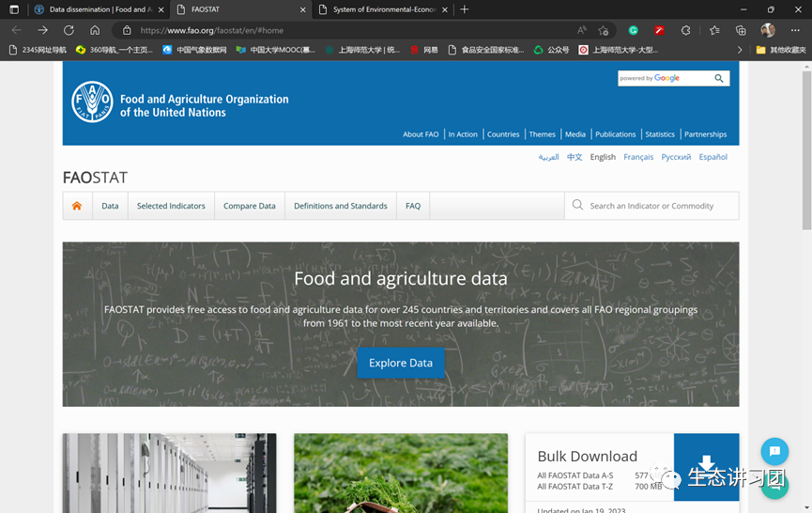Reload the FAOSTAT page
Viewport: 812px width, 513px height.
pos(69,31)
